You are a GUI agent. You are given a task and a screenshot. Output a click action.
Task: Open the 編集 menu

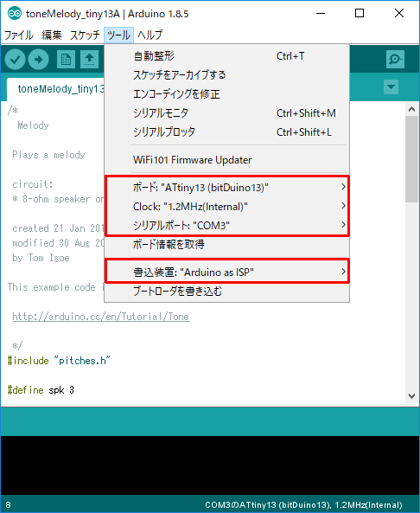coord(52,35)
